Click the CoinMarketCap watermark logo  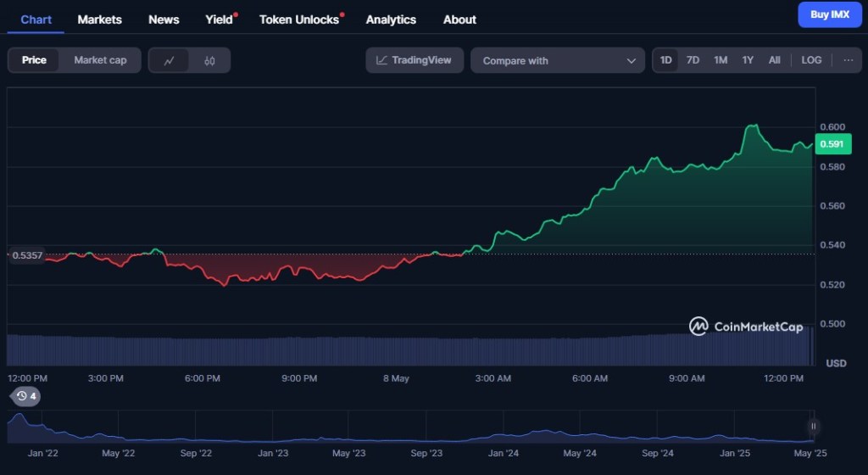(746, 327)
